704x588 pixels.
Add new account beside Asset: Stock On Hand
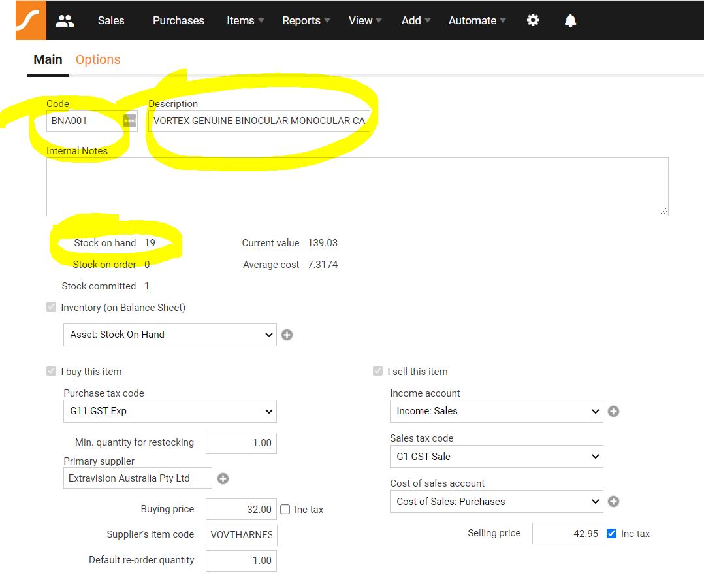pyautogui.click(x=287, y=335)
